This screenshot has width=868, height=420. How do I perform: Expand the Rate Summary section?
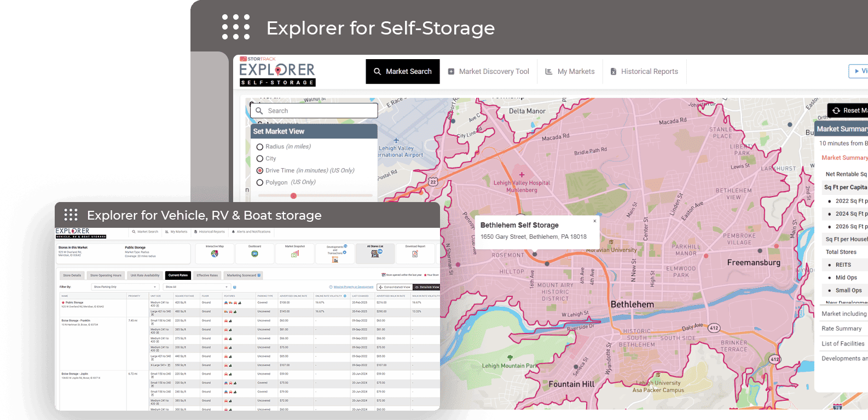point(841,329)
